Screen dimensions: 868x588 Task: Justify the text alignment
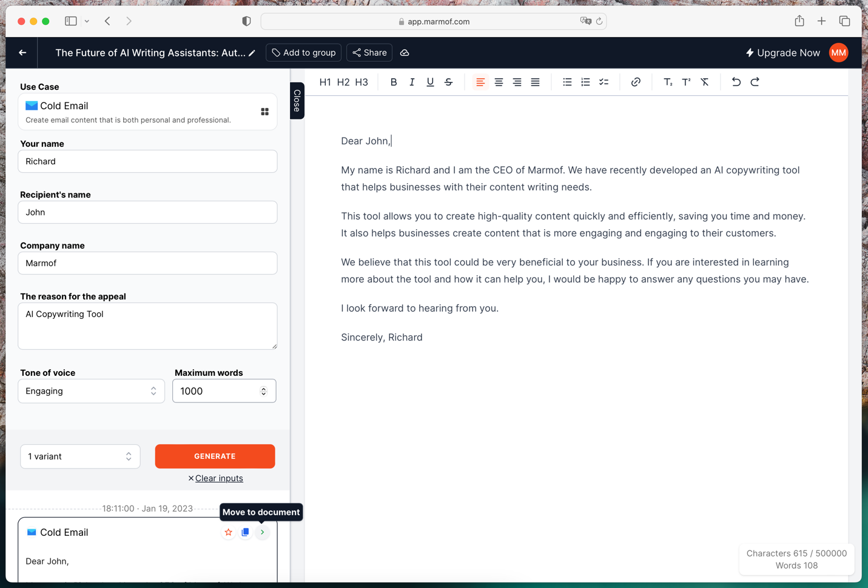(535, 82)
